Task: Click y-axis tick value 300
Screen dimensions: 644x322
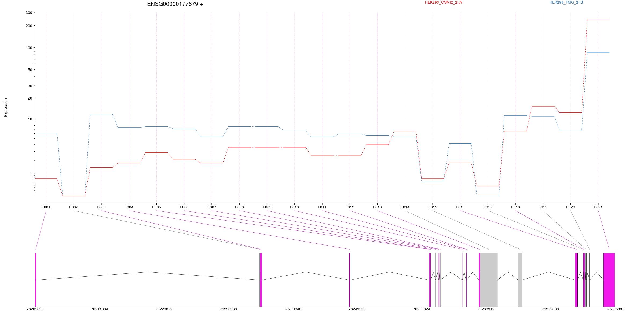Action: (x=29, y=13)
